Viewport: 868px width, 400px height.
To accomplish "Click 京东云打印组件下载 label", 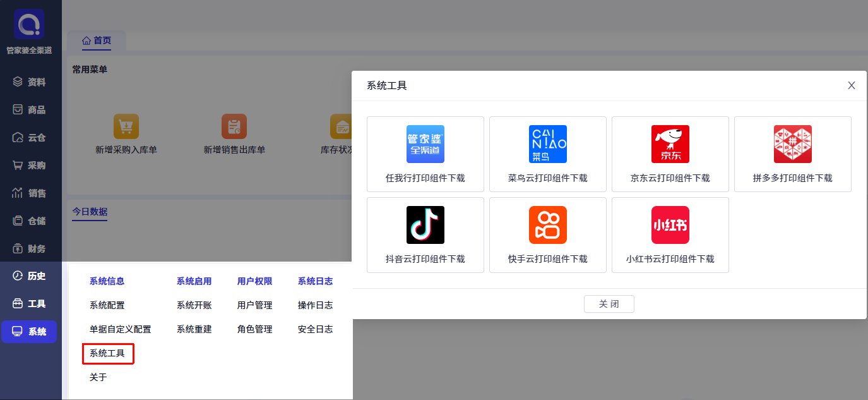I will 670,178.
